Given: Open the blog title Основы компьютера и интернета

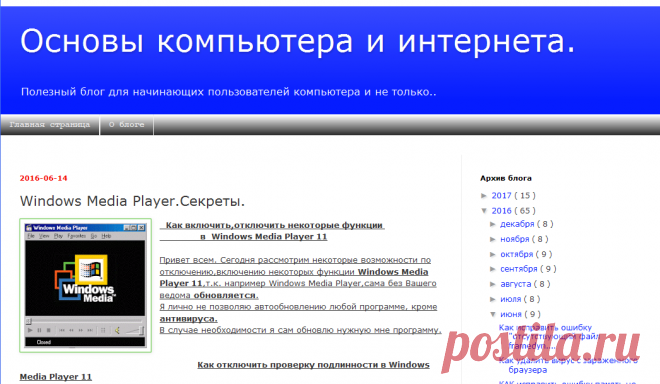Looking at the screenshot, I should [x=298, y=42].
